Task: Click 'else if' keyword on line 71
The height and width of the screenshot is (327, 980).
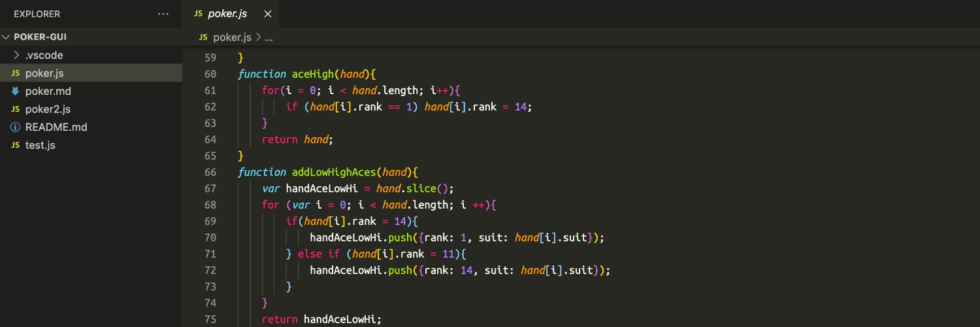Action: tap(320, 254)
